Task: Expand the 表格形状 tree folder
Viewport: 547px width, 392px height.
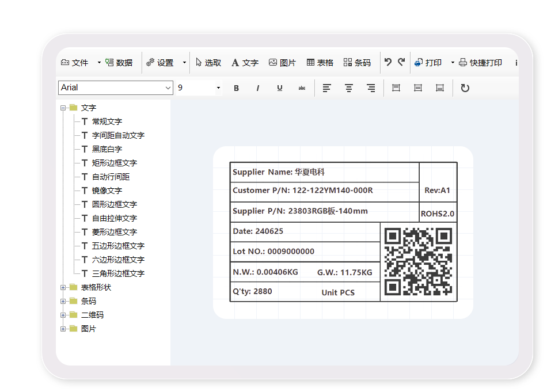Action: 63,287
